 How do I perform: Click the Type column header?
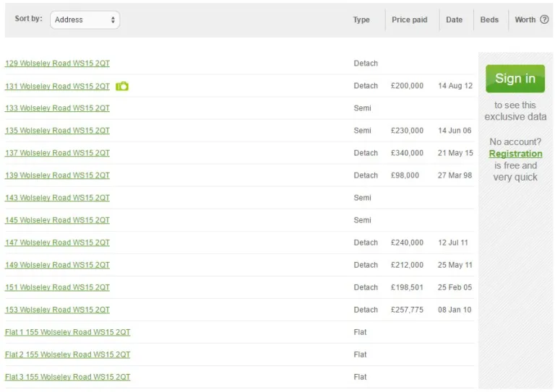361,19
